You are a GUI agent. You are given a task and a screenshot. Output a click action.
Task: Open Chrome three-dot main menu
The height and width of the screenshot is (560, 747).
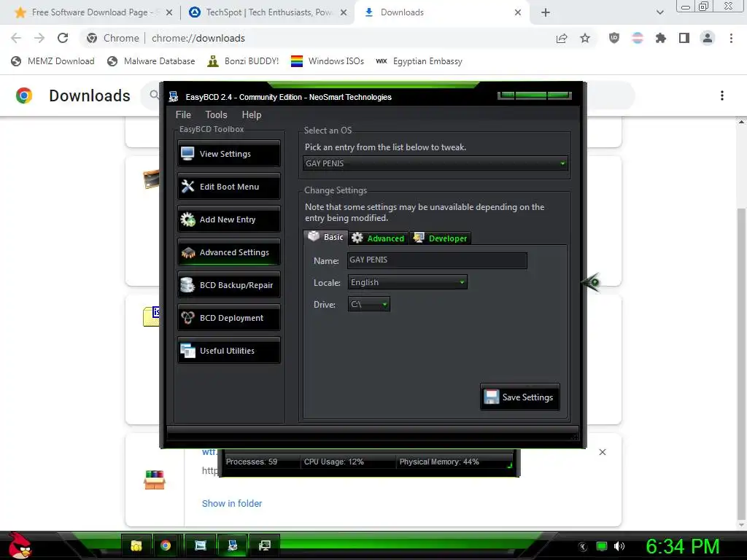click(x=731, y=38)
